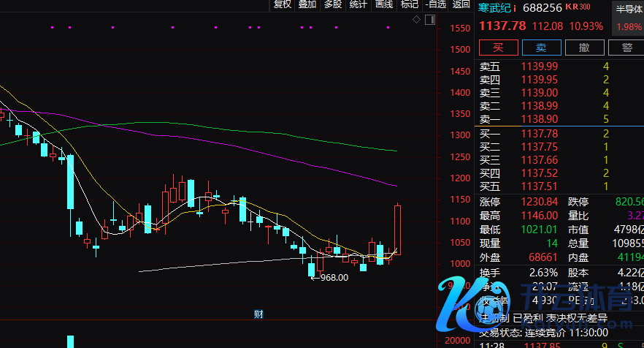Screen dimensions: 644x348
Task: Open the 画线 drawing tools
Action: 384,4
